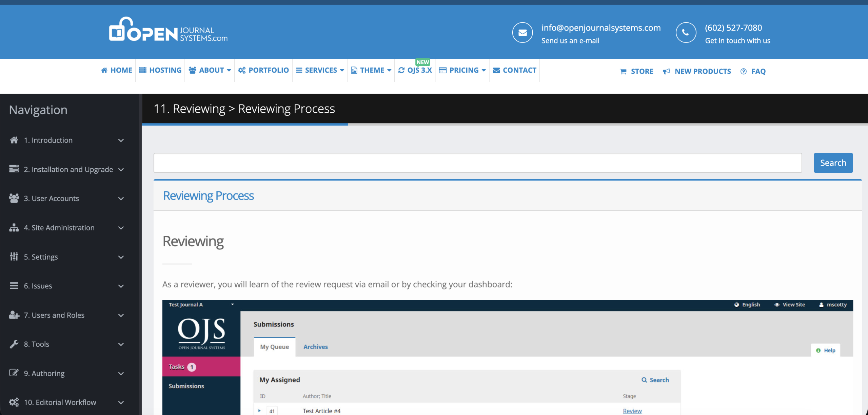Click the User Accounts group icon

click(x=14, y=198)
